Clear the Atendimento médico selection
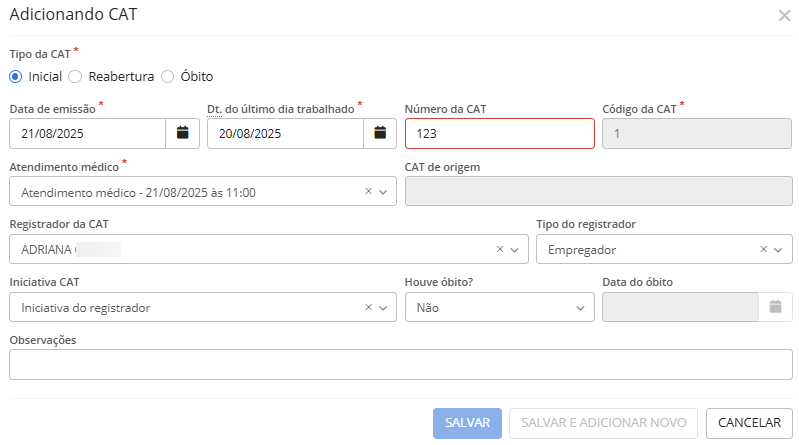This screenshot has width=799, height=445. [x=368, y=191]
